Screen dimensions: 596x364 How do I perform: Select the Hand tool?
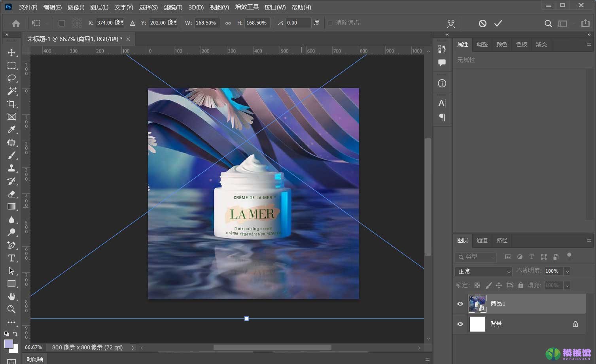[x=11, y=296]
